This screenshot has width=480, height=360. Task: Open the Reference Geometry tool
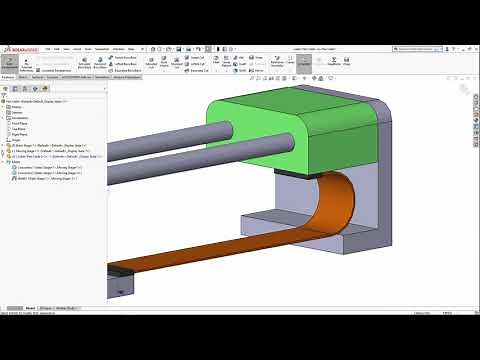[x=277, y=61]
